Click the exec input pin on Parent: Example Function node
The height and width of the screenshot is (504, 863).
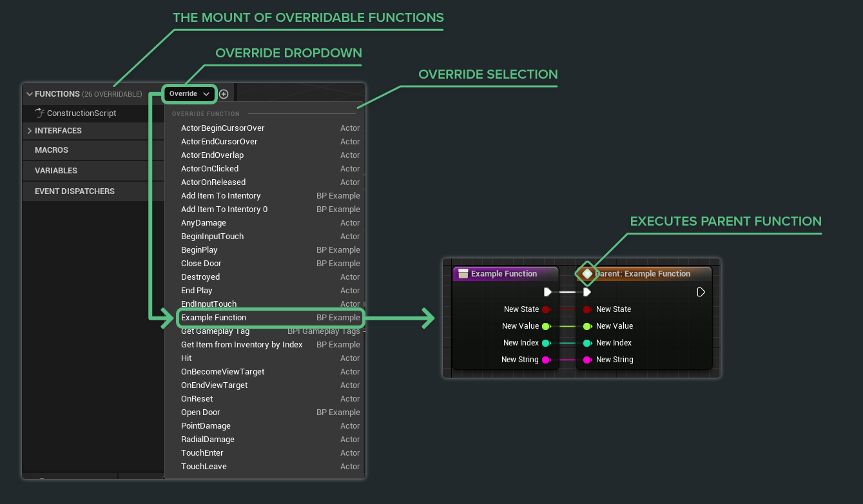pos(587,291)
